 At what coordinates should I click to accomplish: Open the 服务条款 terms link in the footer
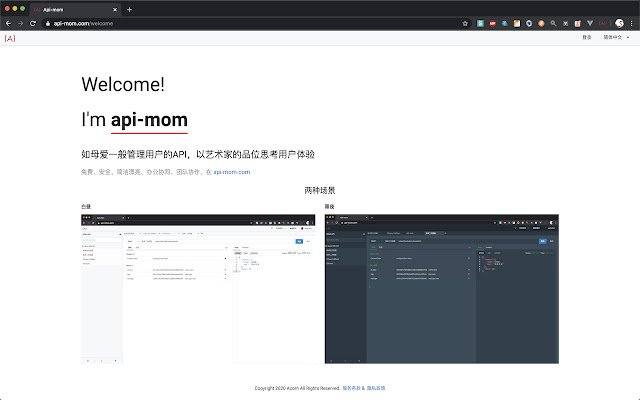(x=351, y=388)
